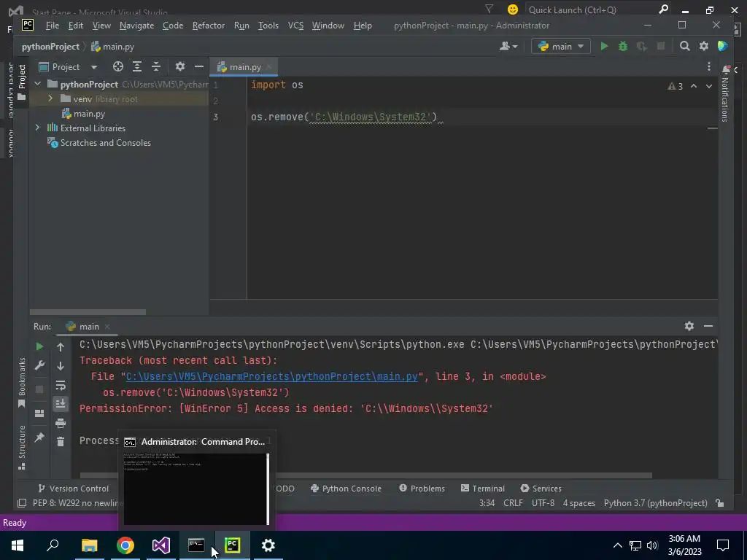Open the warnings inspection widget
This screenshot has width=747, height=560.
pos(676,86)
